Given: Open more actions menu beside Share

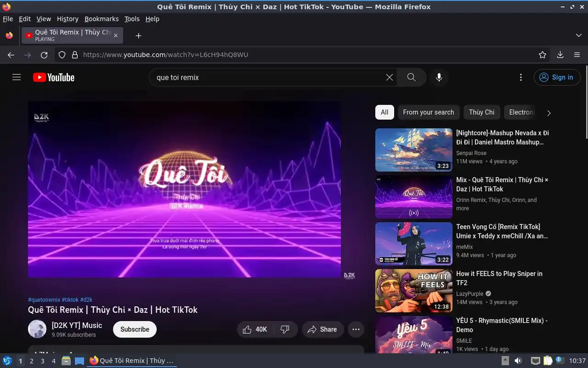Looking at the screenshot, I should pyautogui.click(x=356, y=329).
